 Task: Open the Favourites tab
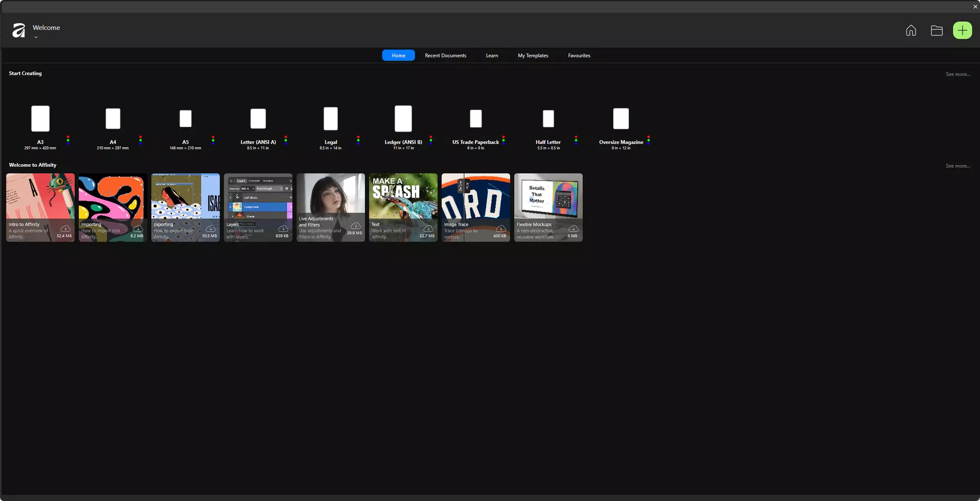click(x=579, y=55)
